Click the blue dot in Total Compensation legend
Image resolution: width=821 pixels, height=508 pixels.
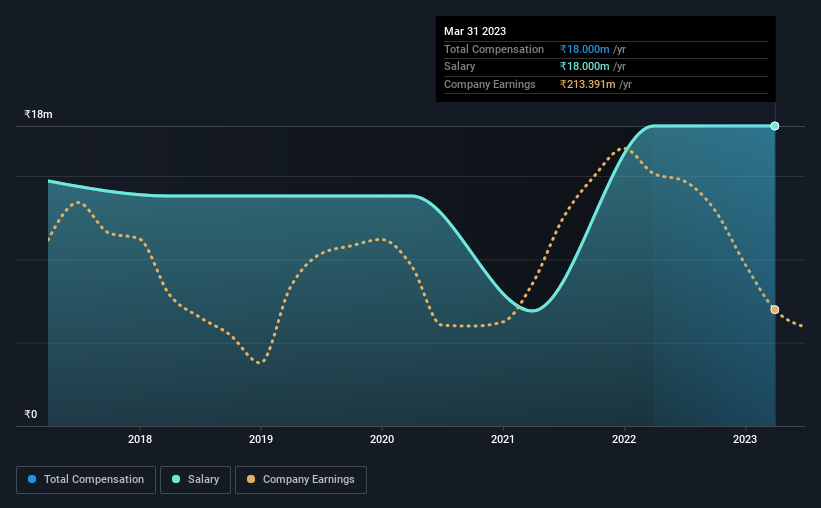(x=32, y=479)
